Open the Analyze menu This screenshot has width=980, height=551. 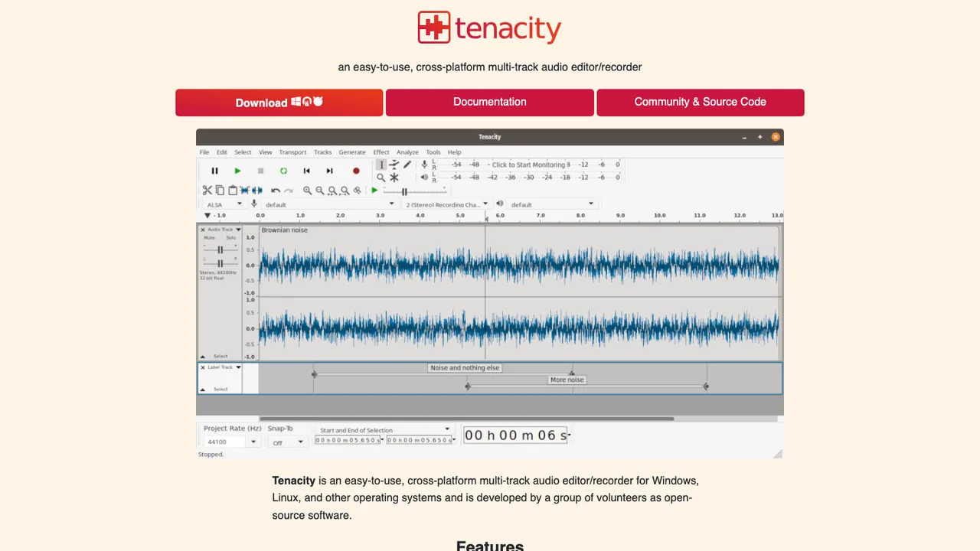(x=407, y=152)
